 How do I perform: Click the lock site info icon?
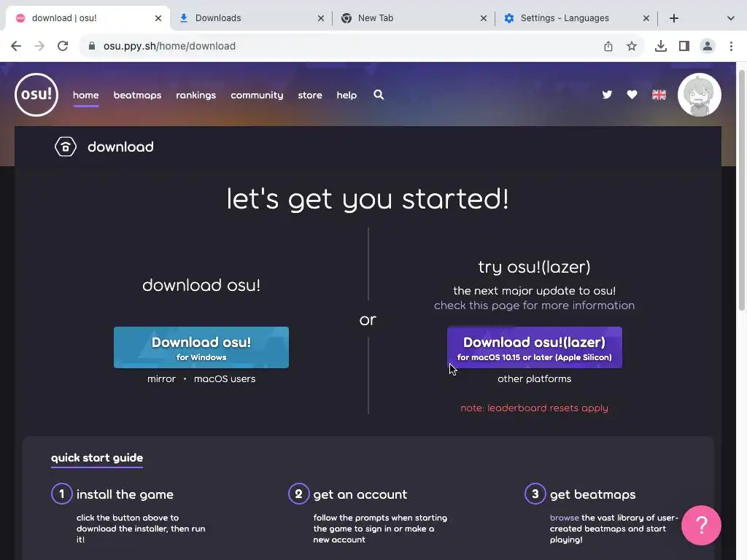(92, 46)
